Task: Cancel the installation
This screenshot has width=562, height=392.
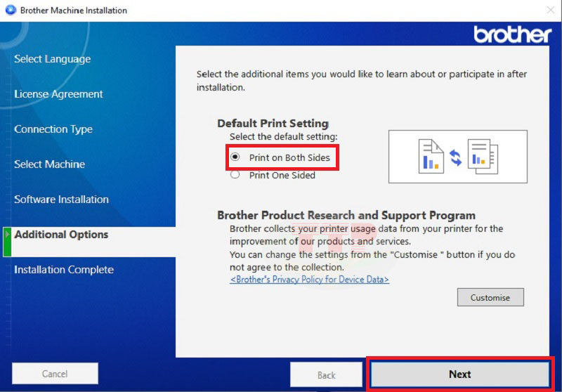Action: pos(55,374)
